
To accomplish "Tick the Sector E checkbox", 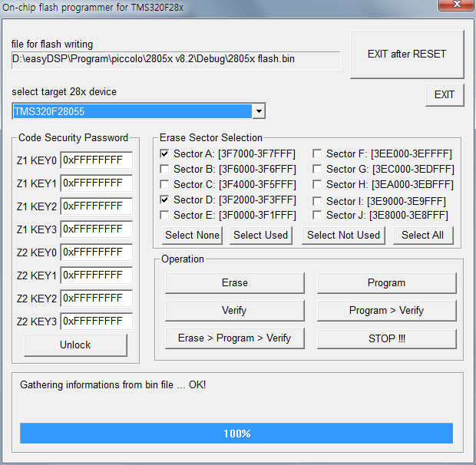I will pos(164,215).
